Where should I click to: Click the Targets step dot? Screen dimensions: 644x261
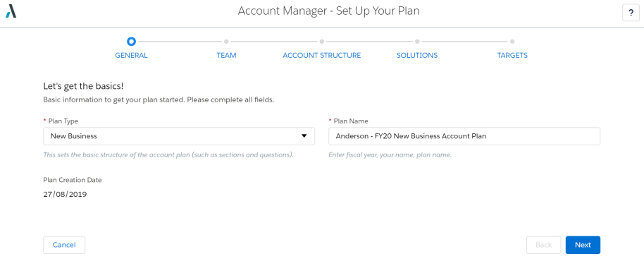[x=512, y=42]
